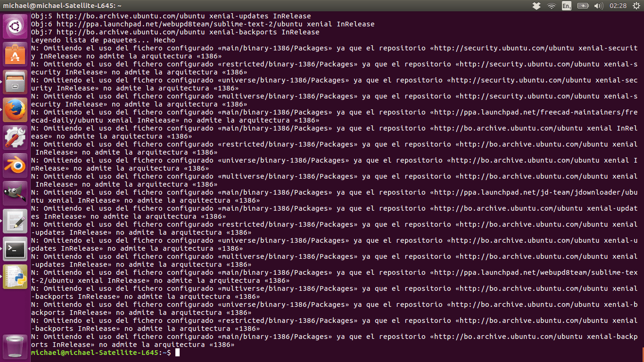
Task: Launch Ubuntu Software Center from the dock
Action: 16,53
